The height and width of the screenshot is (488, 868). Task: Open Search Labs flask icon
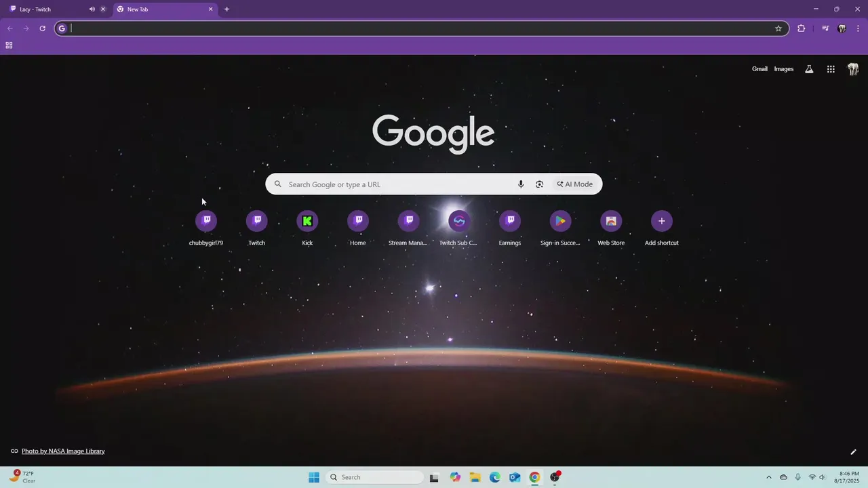pyautogui.click(x=809, y=69)
